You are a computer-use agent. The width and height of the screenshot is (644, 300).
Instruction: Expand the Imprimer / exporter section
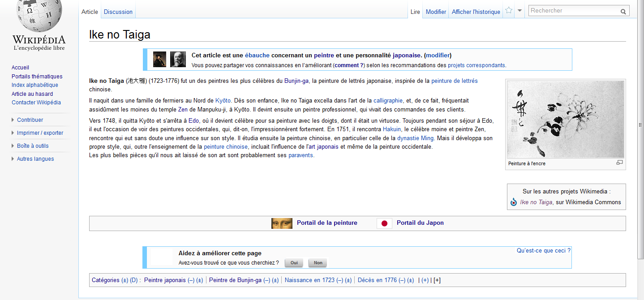click(x=40, y=133)
